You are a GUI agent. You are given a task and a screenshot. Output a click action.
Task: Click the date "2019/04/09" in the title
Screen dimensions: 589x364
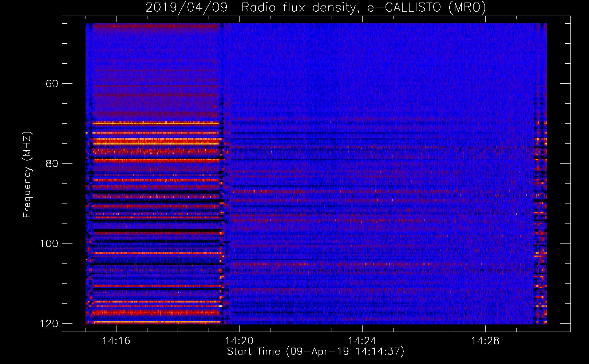186,8
